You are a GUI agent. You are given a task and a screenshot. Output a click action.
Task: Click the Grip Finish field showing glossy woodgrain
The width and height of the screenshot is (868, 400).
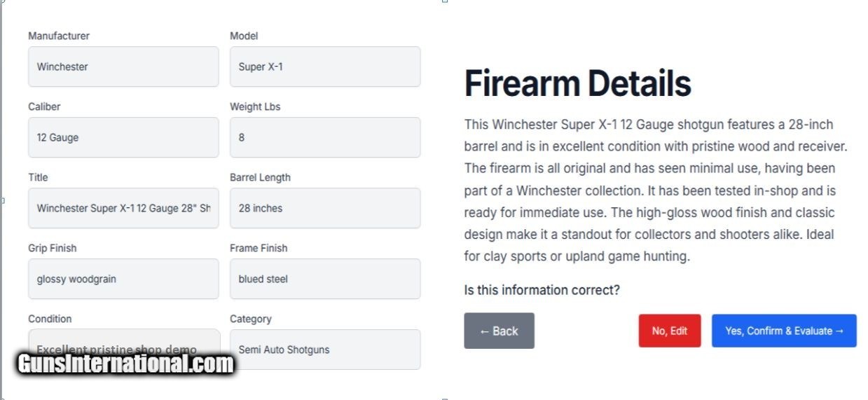pyautogui.click(x=123, y=280)
